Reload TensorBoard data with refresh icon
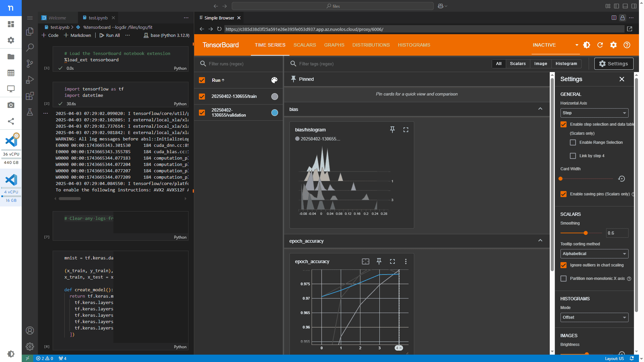The height and width of the screenshot is (362, 644). pyautogui.click(x=600, y=45)
